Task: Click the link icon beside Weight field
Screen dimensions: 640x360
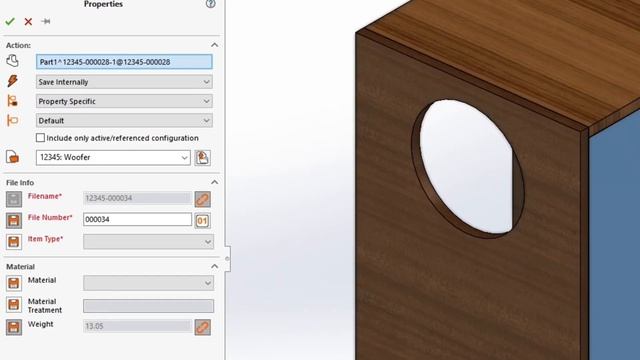Action: pos(202,327)
